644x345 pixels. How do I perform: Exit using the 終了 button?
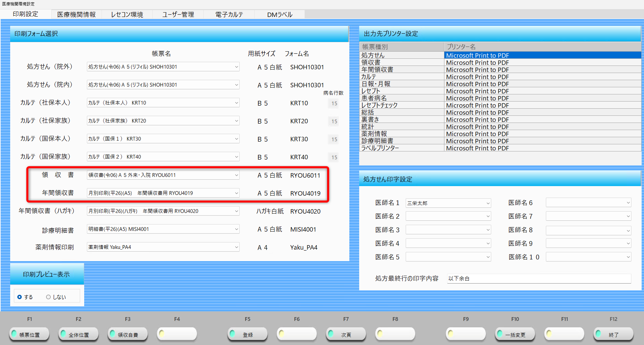pyautogui.click(x=613, y=334)
